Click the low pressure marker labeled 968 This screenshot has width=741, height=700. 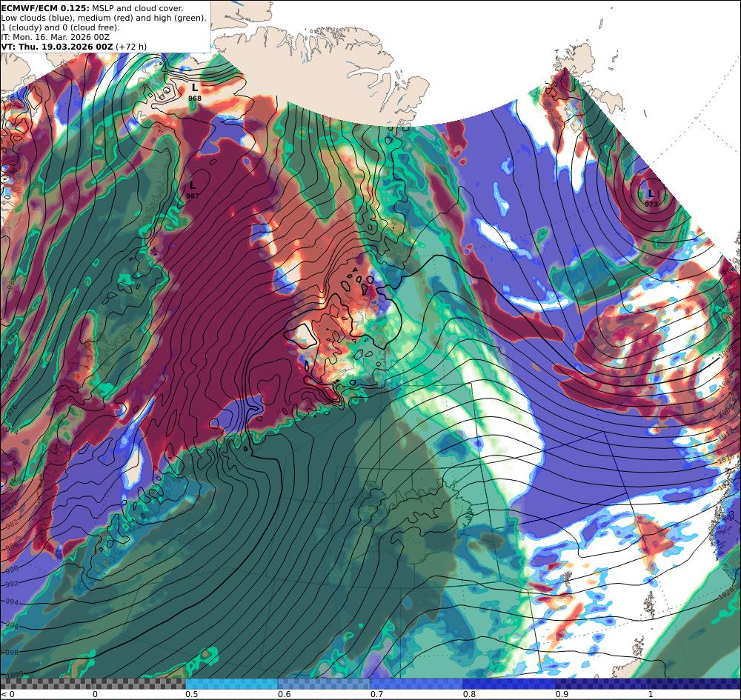click(195, 92)
